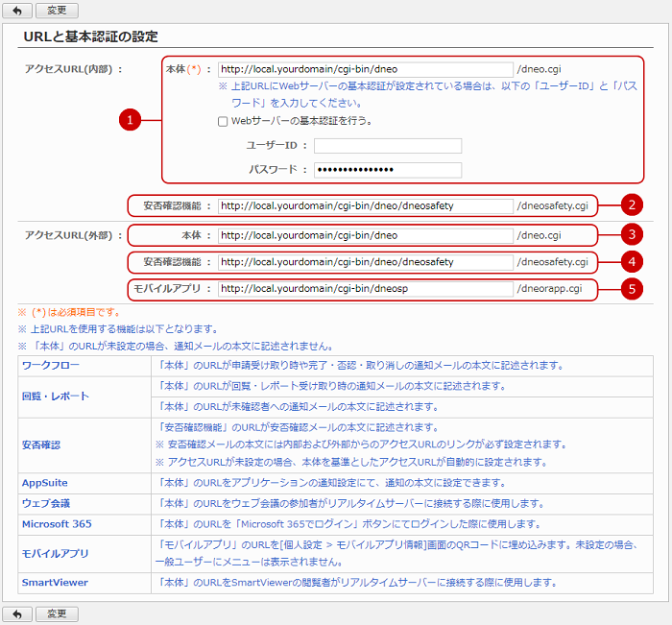Click the SmartViewer row heading

(55, 582)
